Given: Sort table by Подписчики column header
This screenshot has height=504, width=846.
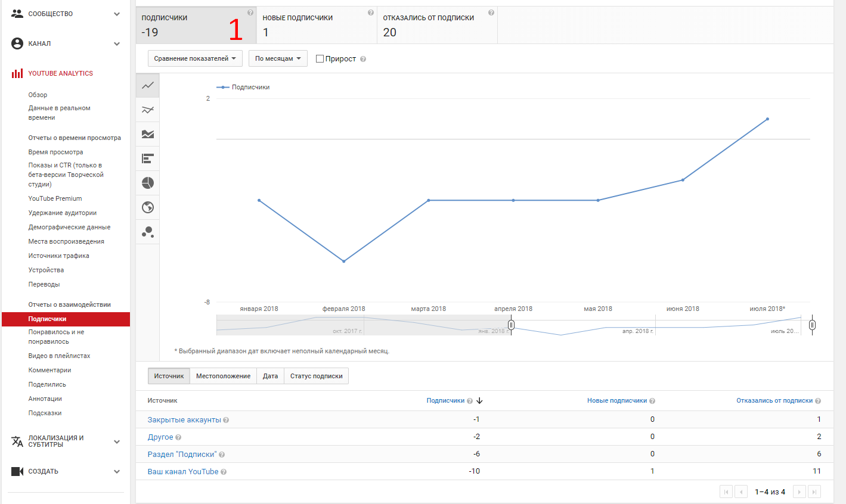Looking at the screenshot, I should [445, 400].
